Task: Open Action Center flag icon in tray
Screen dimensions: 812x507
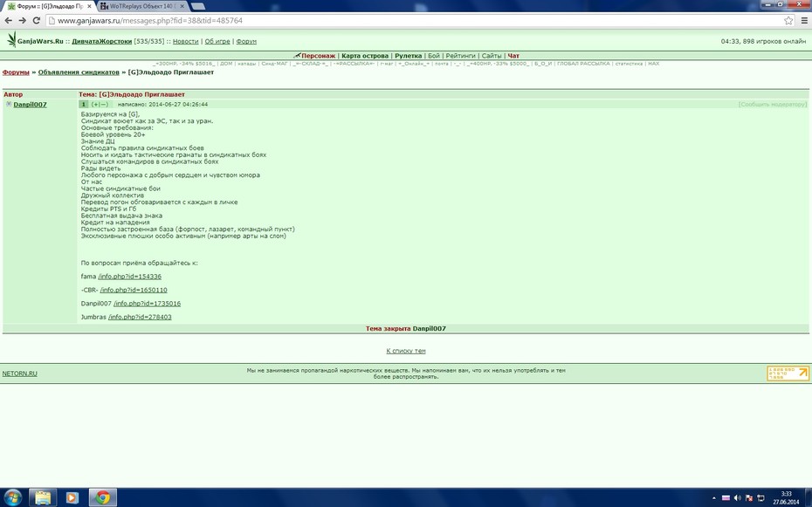Action: 749,498
